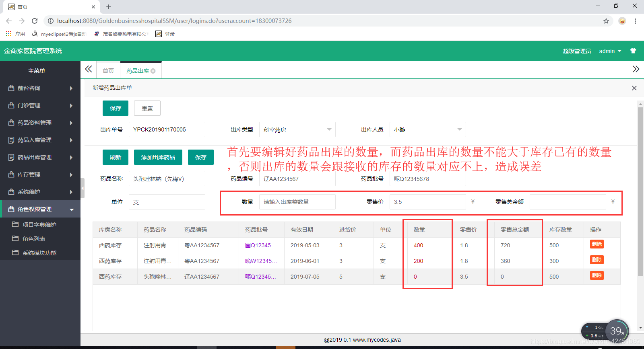The image size is (644, 349).
Task: Click batch number link 晓W12345 in table
Action: [260, 261]
